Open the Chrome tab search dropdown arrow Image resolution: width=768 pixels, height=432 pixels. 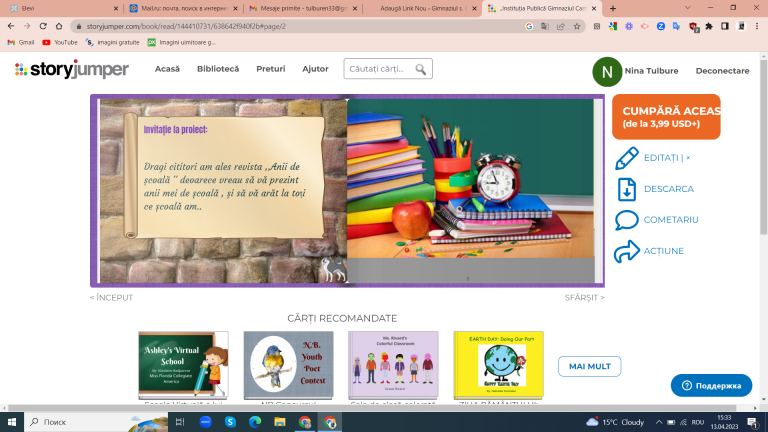coord(687,8)
